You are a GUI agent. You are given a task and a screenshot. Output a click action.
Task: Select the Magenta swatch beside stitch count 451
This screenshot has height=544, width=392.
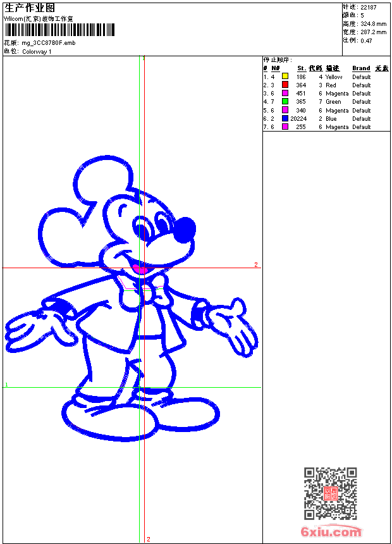[285, 93]
